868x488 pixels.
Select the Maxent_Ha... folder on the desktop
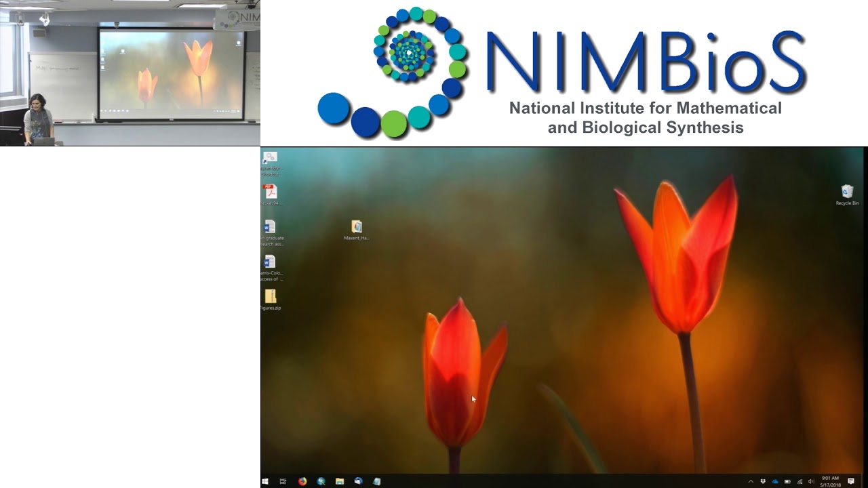tap(357, 230)
